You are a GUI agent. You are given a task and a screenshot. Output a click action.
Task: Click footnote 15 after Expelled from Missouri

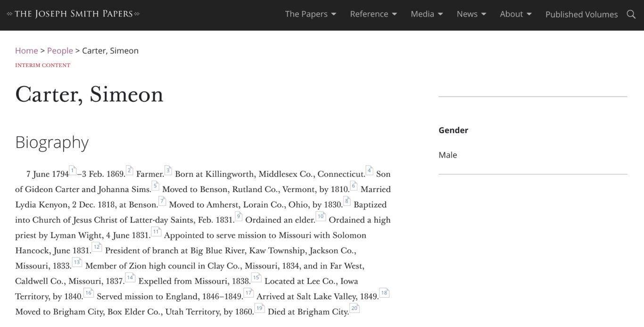256,277
